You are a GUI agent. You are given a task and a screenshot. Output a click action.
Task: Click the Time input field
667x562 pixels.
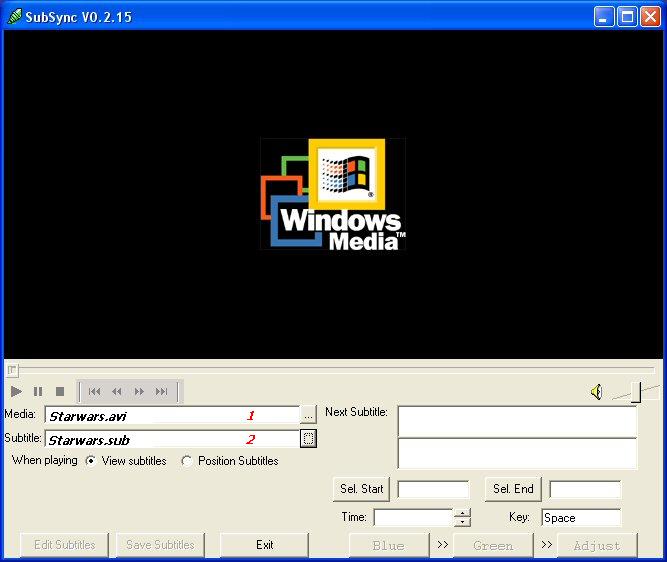pos(413,517)
